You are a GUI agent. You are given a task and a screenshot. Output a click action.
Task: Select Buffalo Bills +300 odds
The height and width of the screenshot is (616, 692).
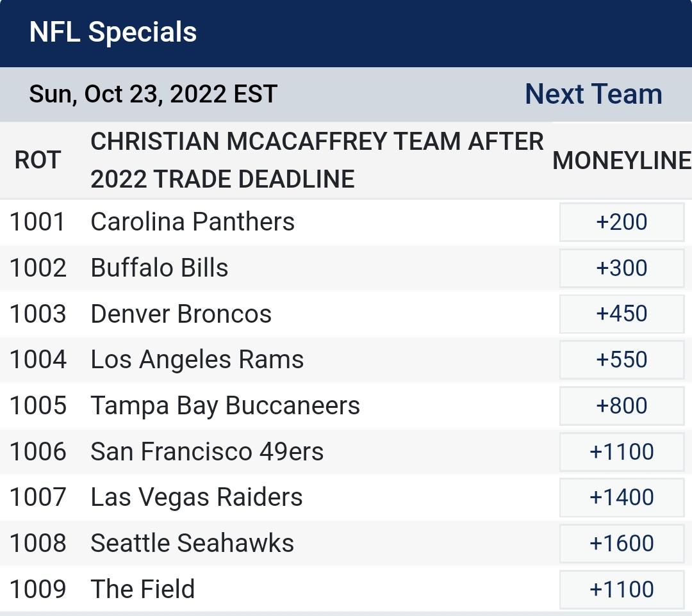coord(622,268)
